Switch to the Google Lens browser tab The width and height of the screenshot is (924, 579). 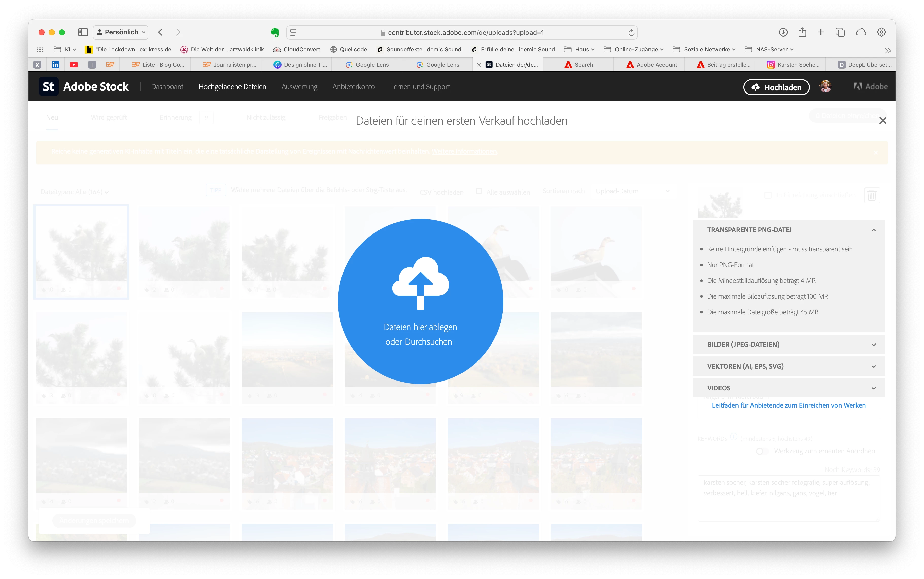pyautogui.click(x=372, y=65)
